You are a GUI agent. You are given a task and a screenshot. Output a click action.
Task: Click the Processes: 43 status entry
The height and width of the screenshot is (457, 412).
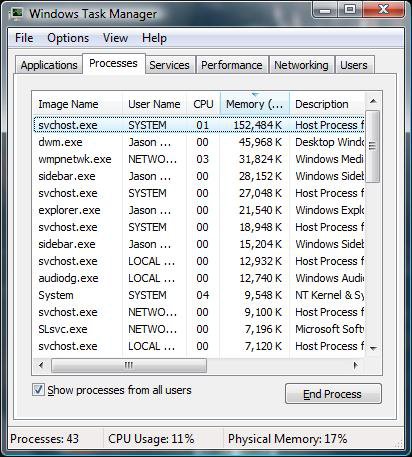[44, 438]
